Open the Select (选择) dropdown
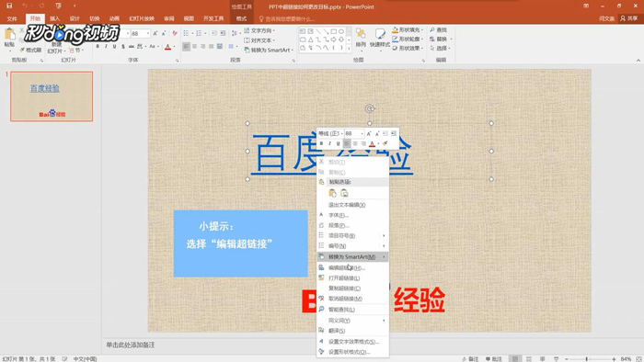The width and height of the screenshot is (644, 362). [x=441, y=48]
